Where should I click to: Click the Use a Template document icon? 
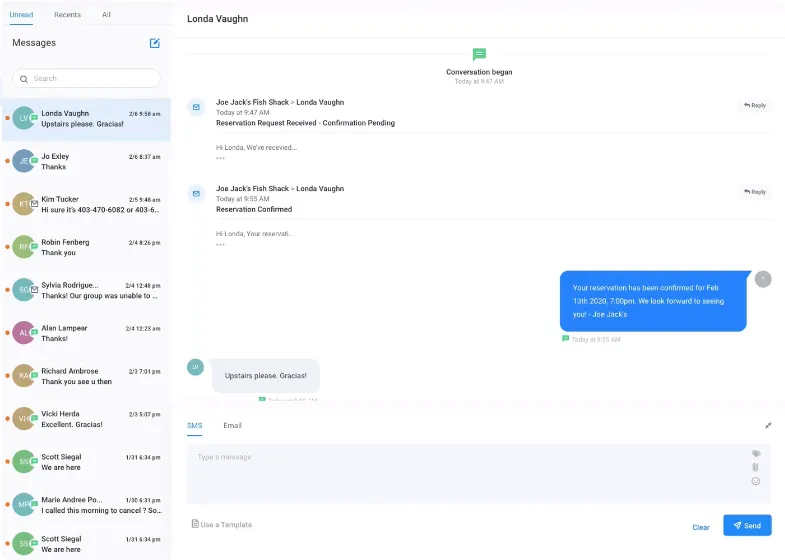pos(195,524)
